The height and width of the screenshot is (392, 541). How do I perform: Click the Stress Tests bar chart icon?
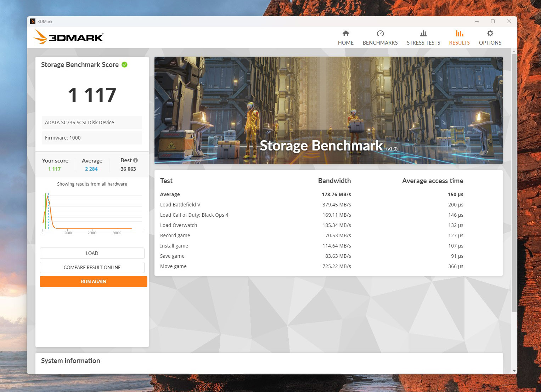(x=423, y=33)
